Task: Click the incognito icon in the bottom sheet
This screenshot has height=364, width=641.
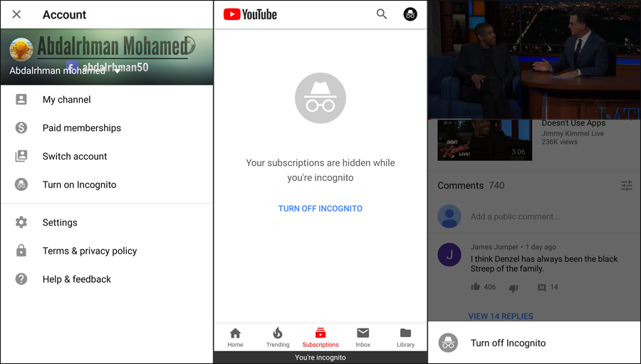Action: (448, 343)
